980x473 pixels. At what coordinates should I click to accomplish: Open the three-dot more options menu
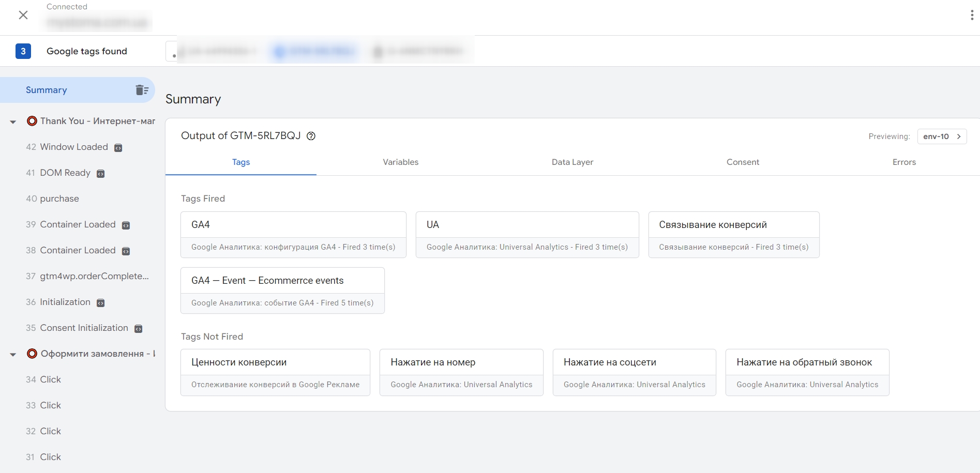(x=972, y=15)
